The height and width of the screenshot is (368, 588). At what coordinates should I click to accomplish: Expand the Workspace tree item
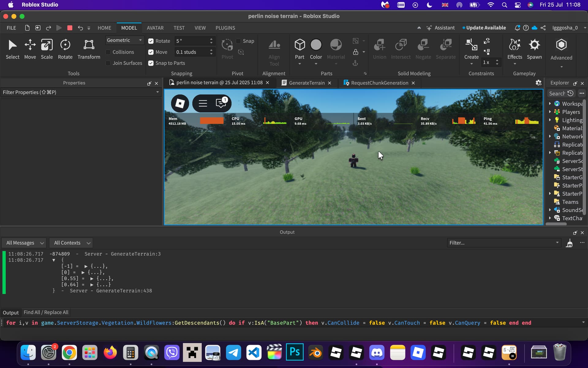(550, 104)
